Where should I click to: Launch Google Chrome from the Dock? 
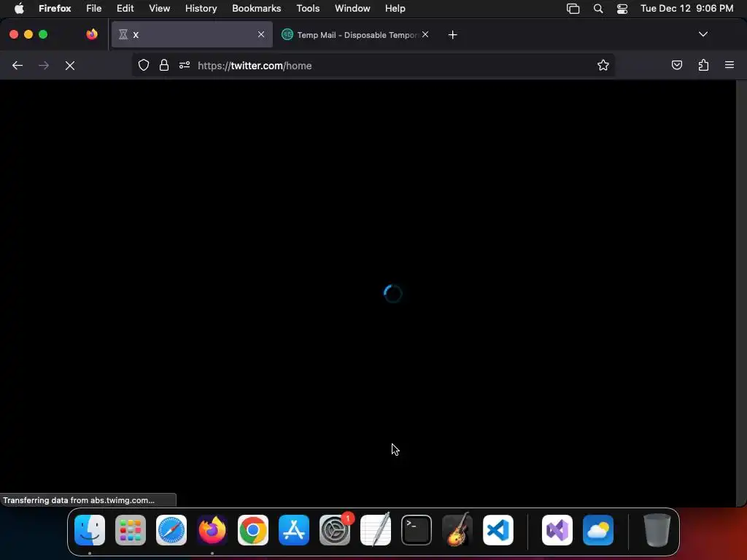click(253, 530)
